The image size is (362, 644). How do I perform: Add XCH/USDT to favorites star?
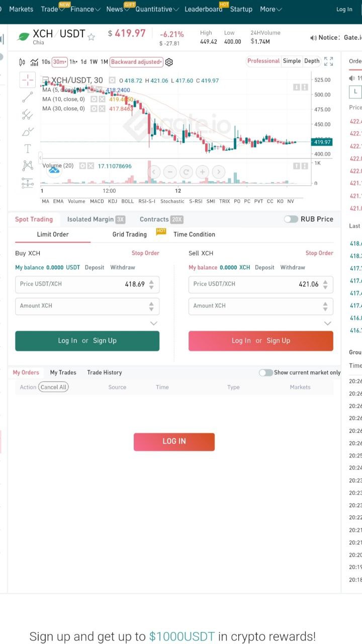coord(92,37)
